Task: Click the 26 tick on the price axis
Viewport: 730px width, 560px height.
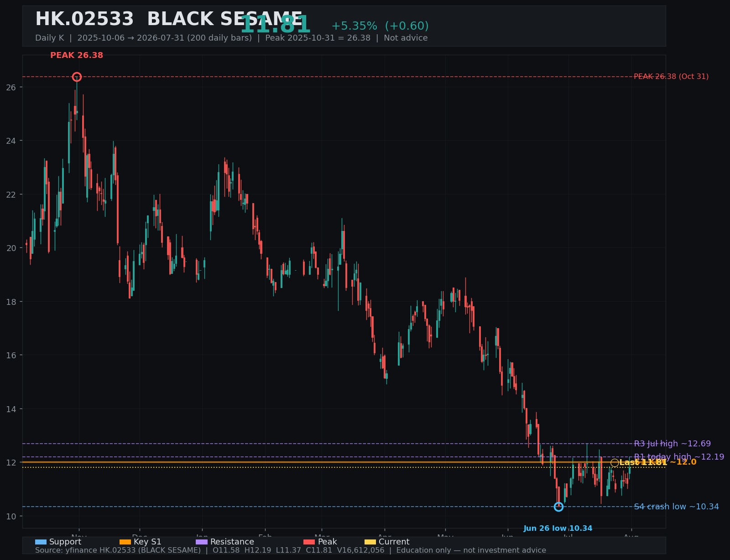Action: tap(11, 87)
